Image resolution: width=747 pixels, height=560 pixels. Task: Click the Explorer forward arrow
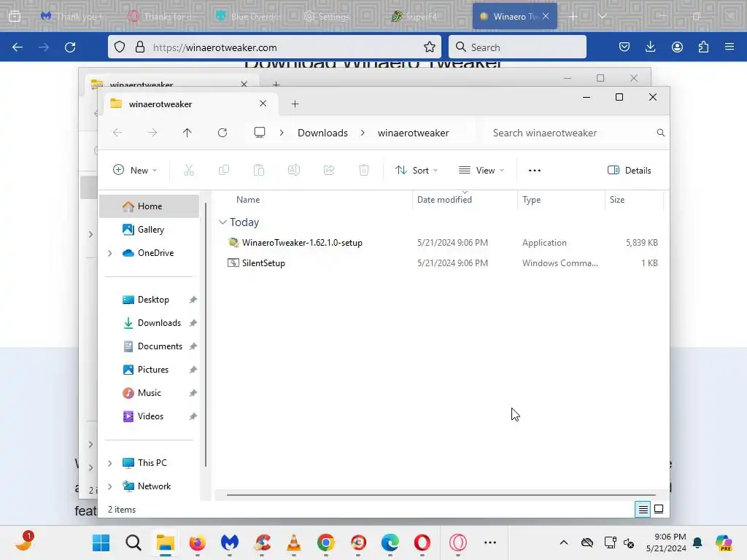coord(152,133)
